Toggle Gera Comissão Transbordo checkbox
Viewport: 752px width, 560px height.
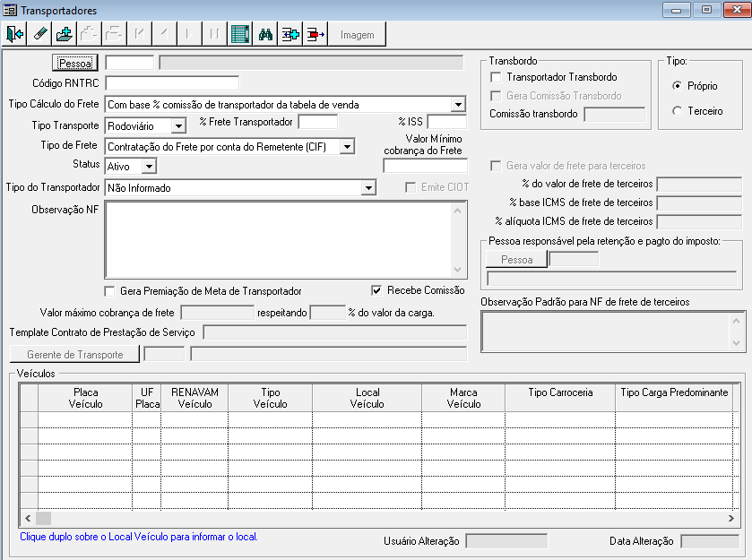(496, 96)
